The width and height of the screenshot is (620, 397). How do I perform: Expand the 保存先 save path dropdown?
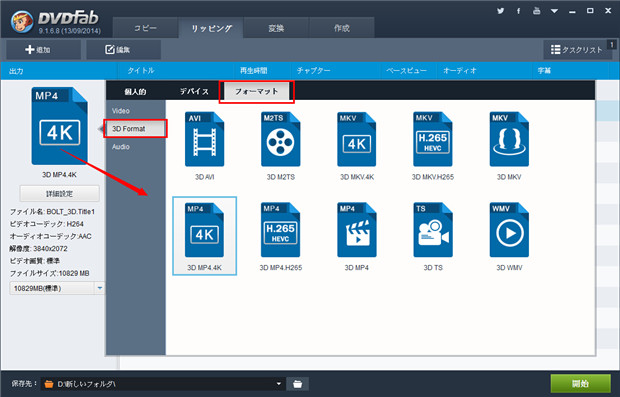(x=279, y=384)
